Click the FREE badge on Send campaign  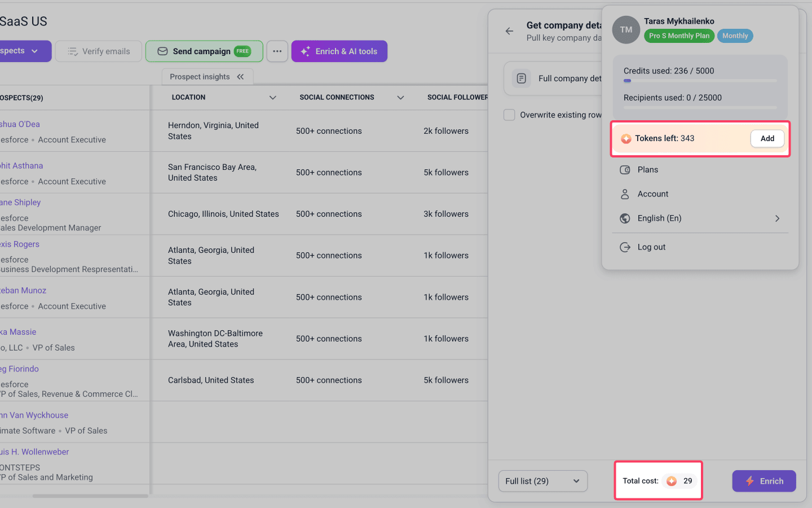click(x=242, y=51)
